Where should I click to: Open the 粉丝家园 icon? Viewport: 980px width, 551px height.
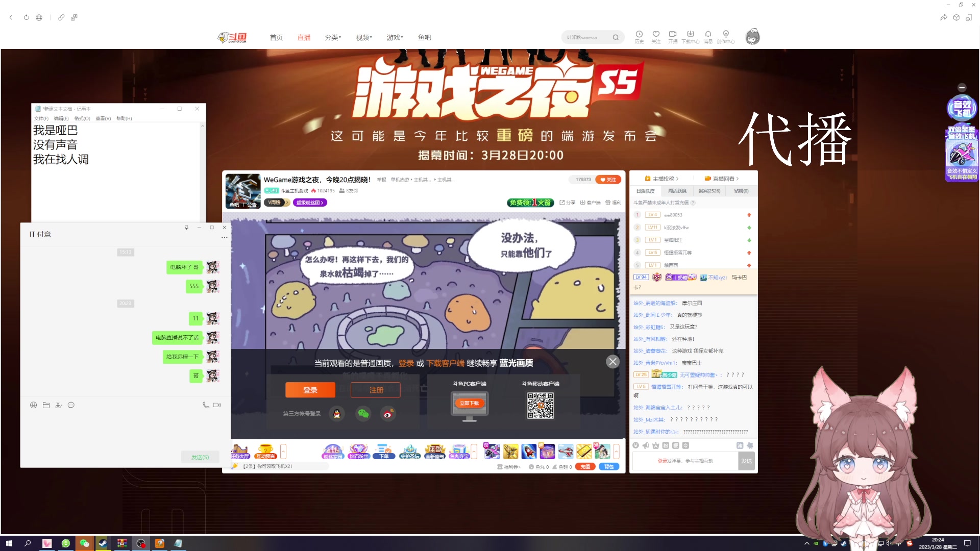(x=333, y=452)
